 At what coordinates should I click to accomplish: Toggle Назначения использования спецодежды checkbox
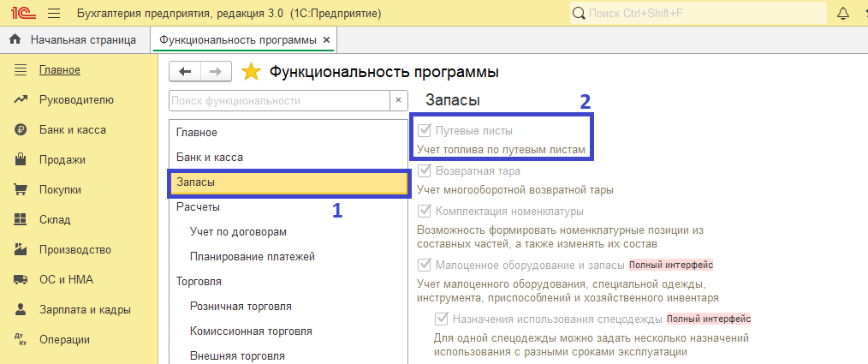point(442,319)
